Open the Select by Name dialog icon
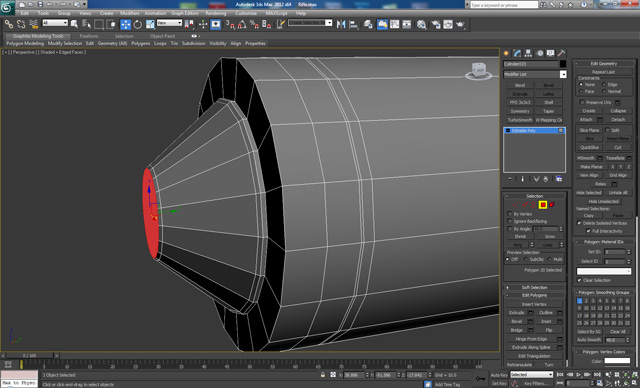Screen dimensions: 640x388 (x=87, y=24)
